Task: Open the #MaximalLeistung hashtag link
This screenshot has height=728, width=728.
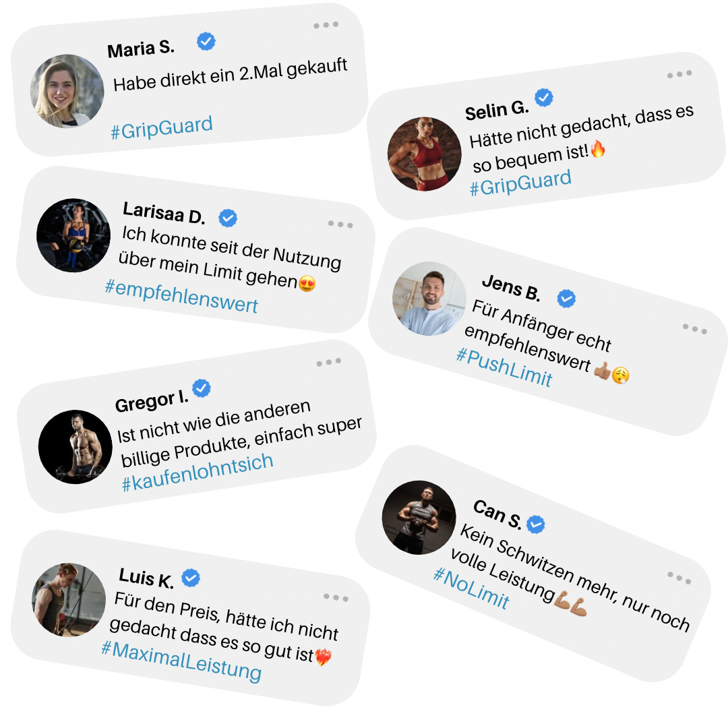Action: pyautogui.click(x=181, y=662)
